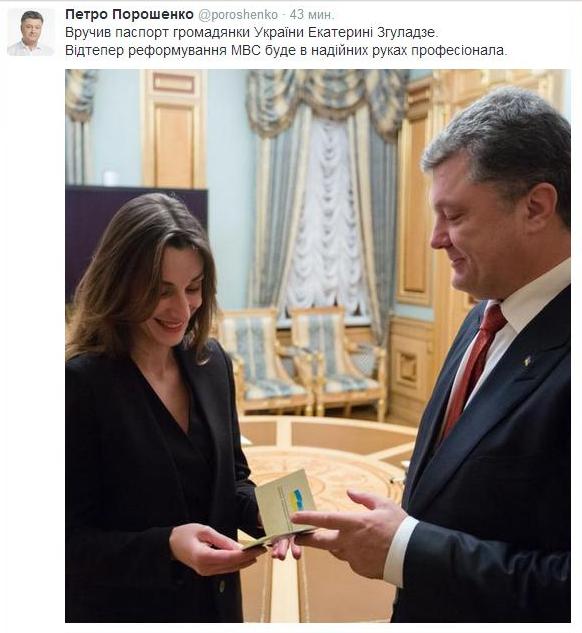Click the lapel pin on the dark suit
The image size is (582, 633).
coord(527,361)
